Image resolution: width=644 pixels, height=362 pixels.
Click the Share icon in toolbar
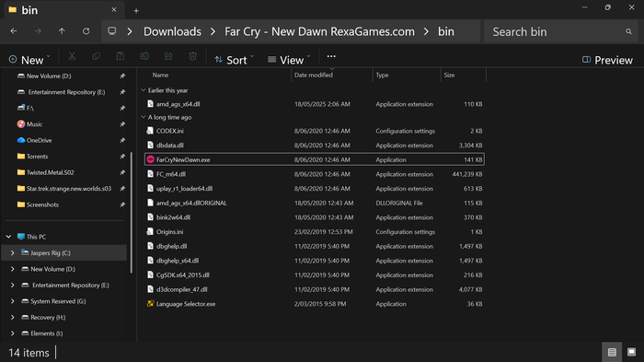pos(168,56)
